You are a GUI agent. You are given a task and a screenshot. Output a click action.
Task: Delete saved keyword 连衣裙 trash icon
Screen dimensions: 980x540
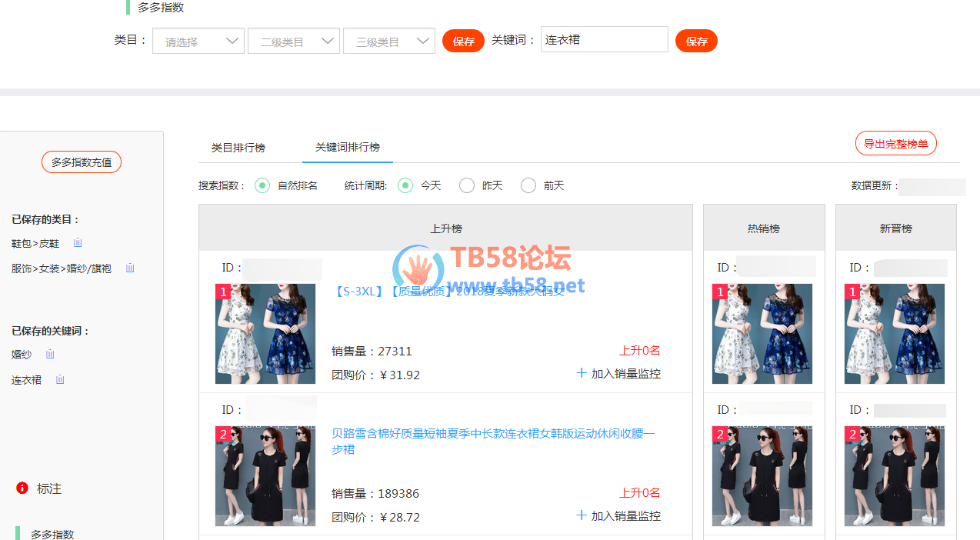(x=60, y=380)
